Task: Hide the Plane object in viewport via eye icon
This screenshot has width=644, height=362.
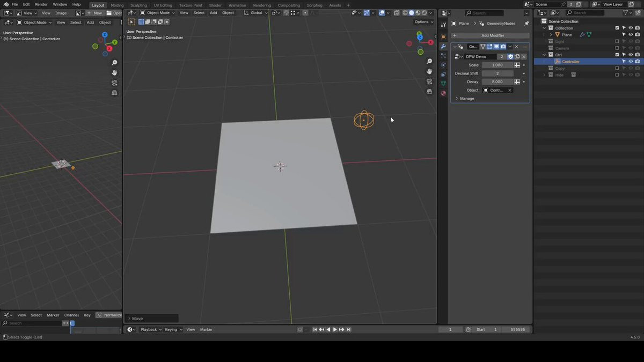Action: tap(631, 35)
